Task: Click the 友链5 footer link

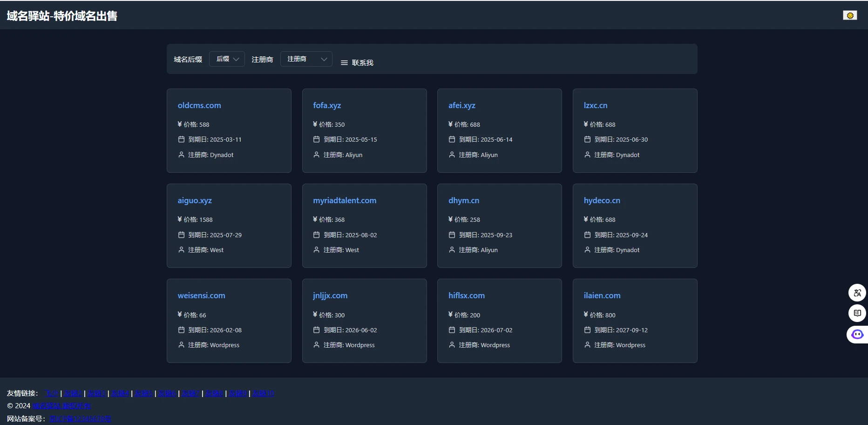Action: point(143,393)
